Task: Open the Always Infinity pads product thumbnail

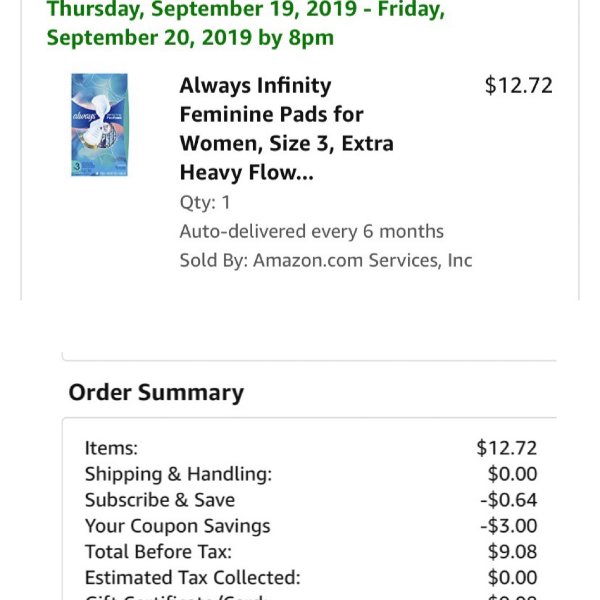Action: tap(99, 125)
